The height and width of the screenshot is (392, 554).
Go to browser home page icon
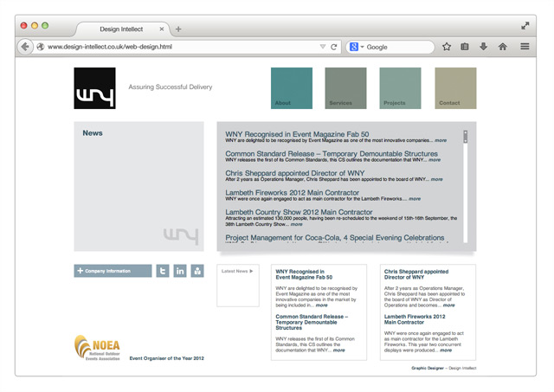(x=502, y=47)
